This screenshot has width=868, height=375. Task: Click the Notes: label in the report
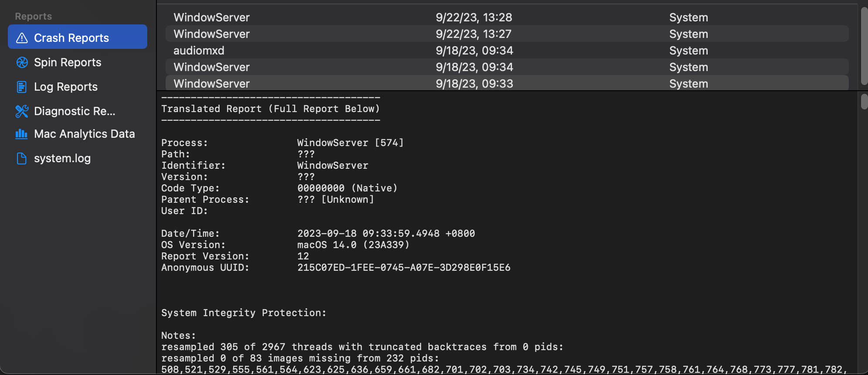[179, 335]
